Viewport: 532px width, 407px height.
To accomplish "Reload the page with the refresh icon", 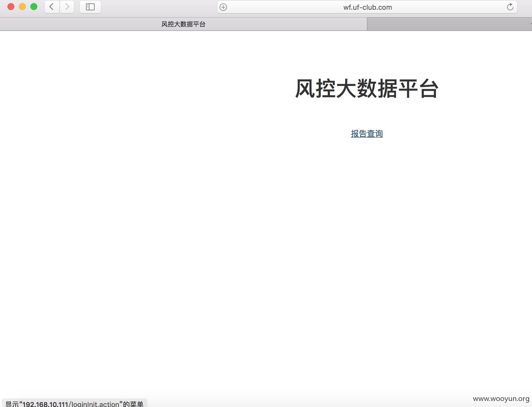I will point(510,7).
